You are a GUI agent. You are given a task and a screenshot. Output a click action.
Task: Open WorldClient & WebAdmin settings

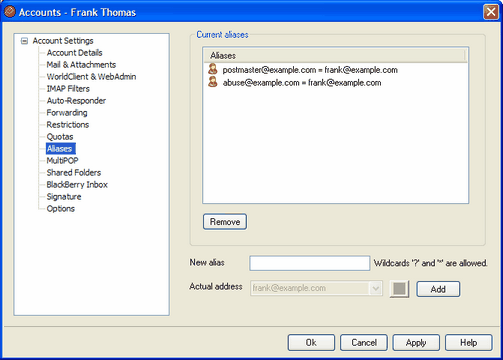pyautogui.click(x=91, y=77)
